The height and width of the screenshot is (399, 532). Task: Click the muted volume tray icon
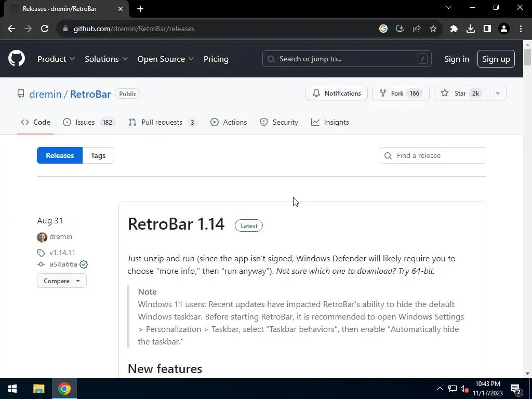[x=464, y=389]
